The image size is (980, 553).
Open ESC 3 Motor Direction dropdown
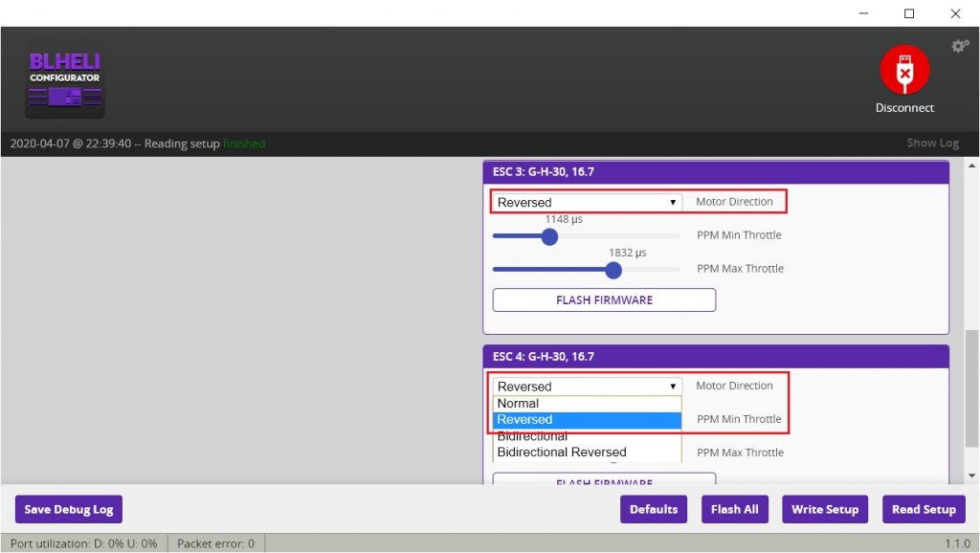tap(587, 202)
